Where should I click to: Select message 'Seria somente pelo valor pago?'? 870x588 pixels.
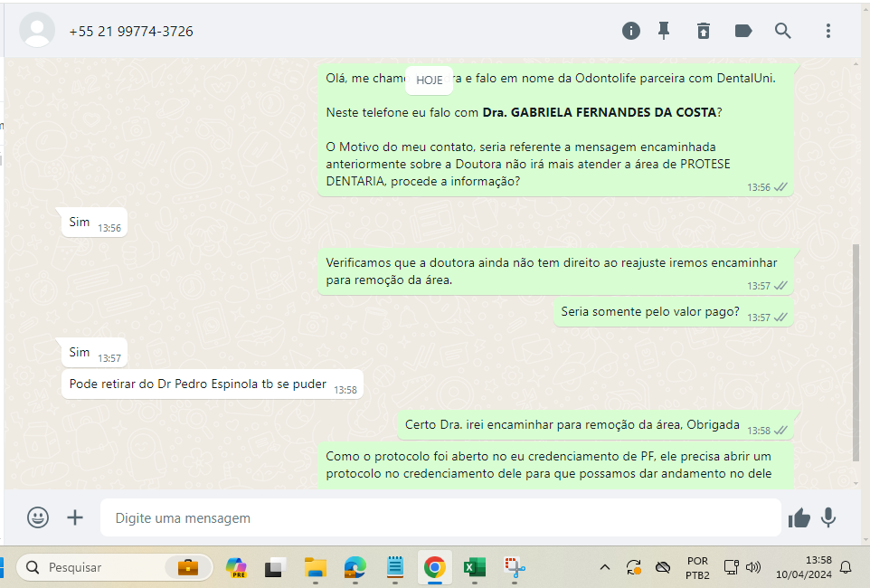pos(673,312)
